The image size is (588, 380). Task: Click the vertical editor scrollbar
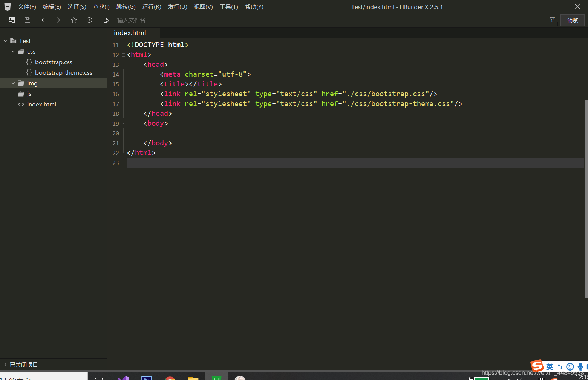coord(586,198)
